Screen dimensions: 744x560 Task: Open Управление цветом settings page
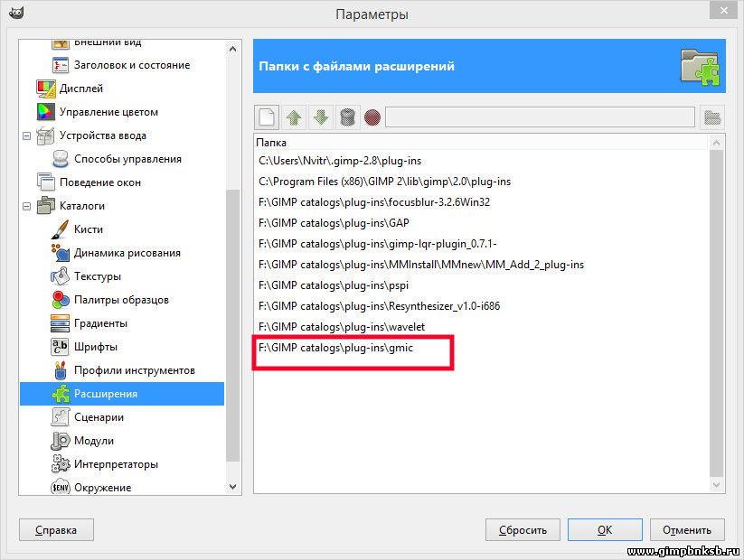(x=108, y=112)
